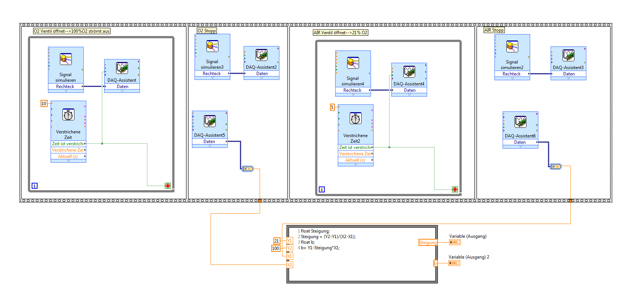Click the 'AIR Ventil öffnet-->21% O2' frame label

click(340, 33)
